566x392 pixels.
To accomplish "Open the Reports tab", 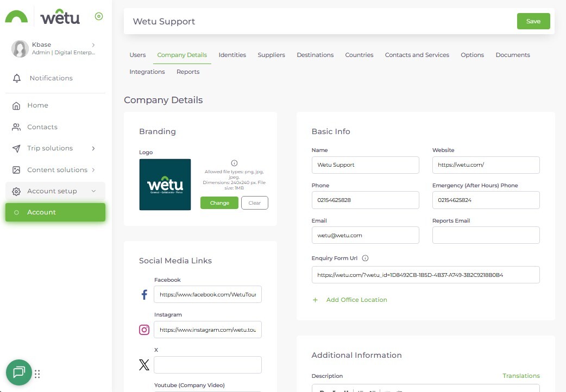I will click(188, 72).
